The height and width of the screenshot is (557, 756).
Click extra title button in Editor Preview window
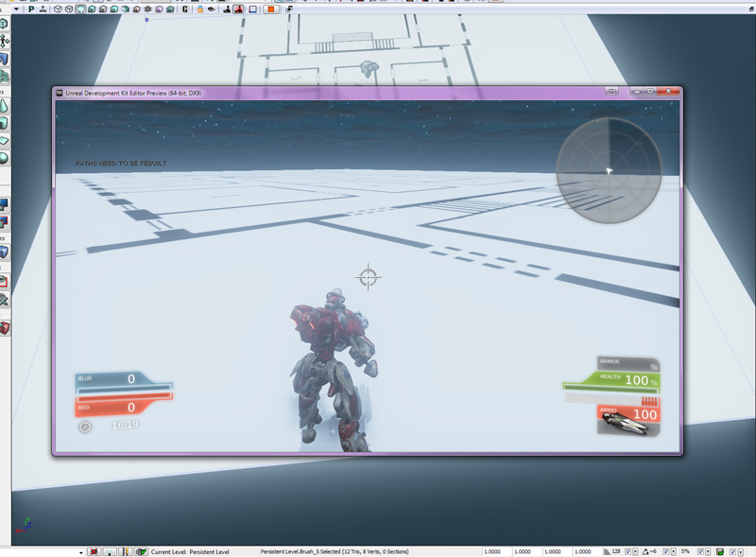coord(611,91)
